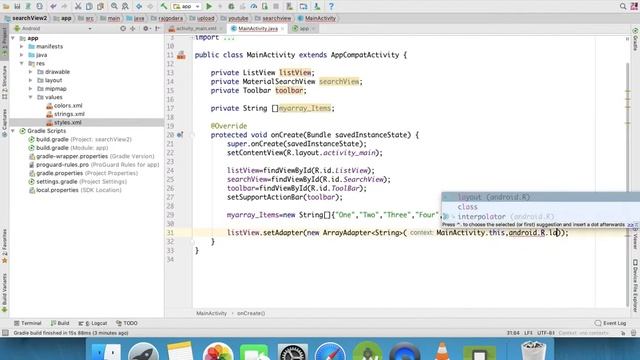Expand the manifests folder
Image resolution: width=640 pixels, height=360 pixels.
tap(22, 47)
